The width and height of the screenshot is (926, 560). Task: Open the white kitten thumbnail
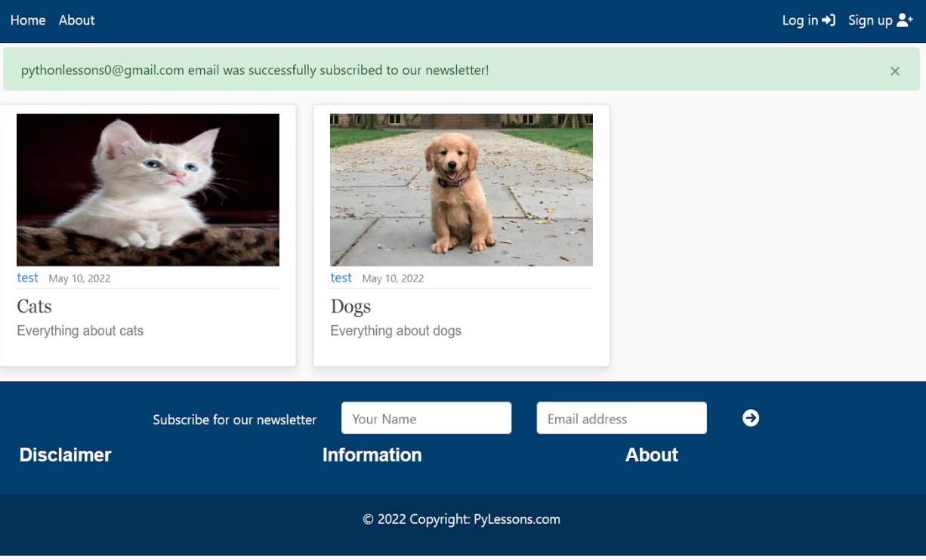pyautogui.click(x=148, y=189)
